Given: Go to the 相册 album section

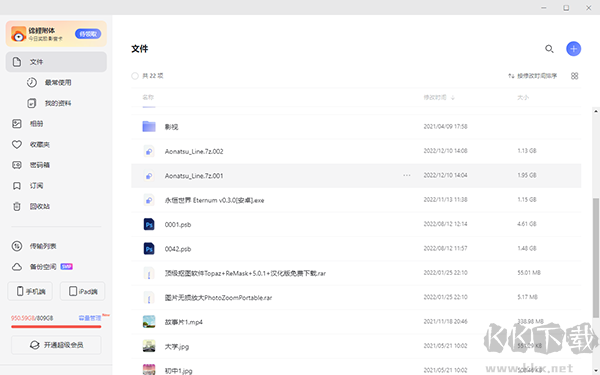Looking at the screenshot, I should click(36, 124).
